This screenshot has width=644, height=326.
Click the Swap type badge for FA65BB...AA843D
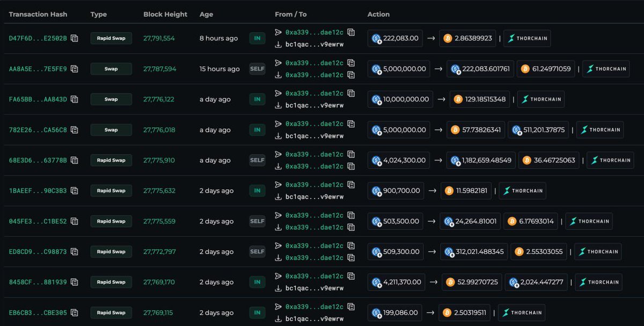(111, 99)
